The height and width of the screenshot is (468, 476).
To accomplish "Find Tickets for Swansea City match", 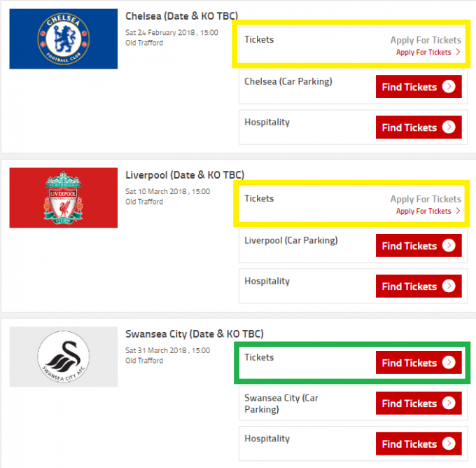I will tap(419, 364).
